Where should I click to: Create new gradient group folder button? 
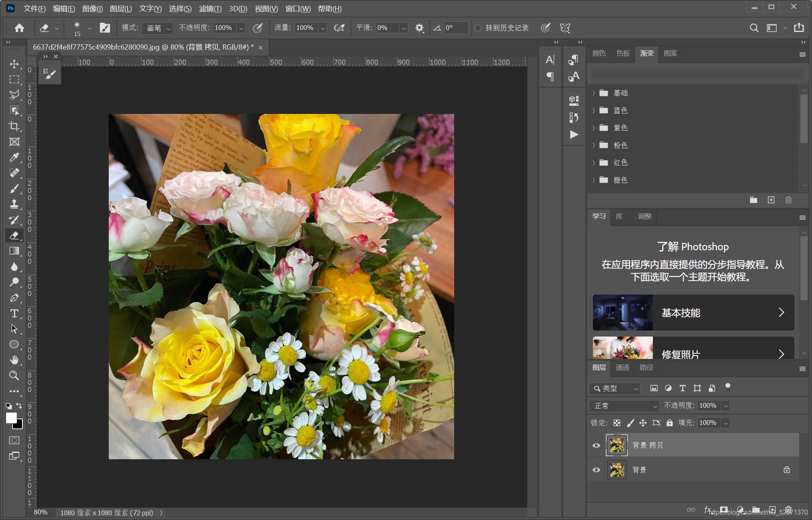(x=754, y=200)
